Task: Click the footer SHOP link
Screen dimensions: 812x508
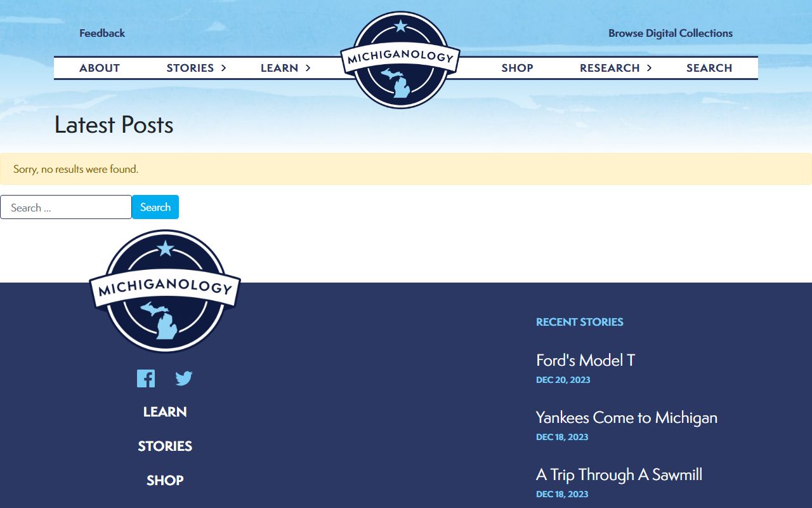Action: tap(165, 481)
